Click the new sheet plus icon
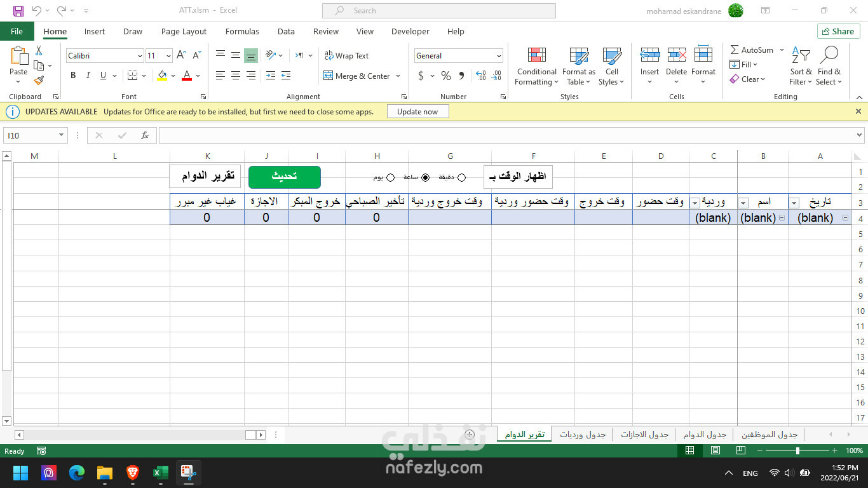 (x=470, y=435)
